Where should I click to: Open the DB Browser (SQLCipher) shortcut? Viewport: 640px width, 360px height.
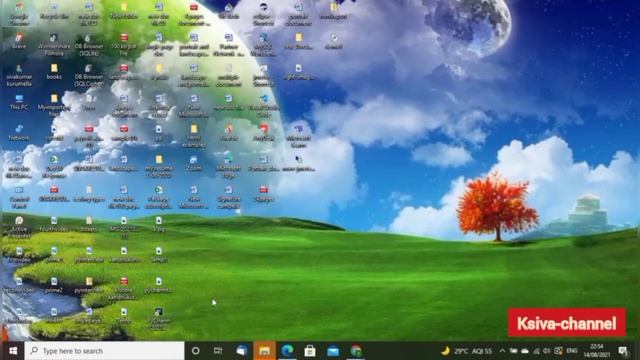pos(89,75)
